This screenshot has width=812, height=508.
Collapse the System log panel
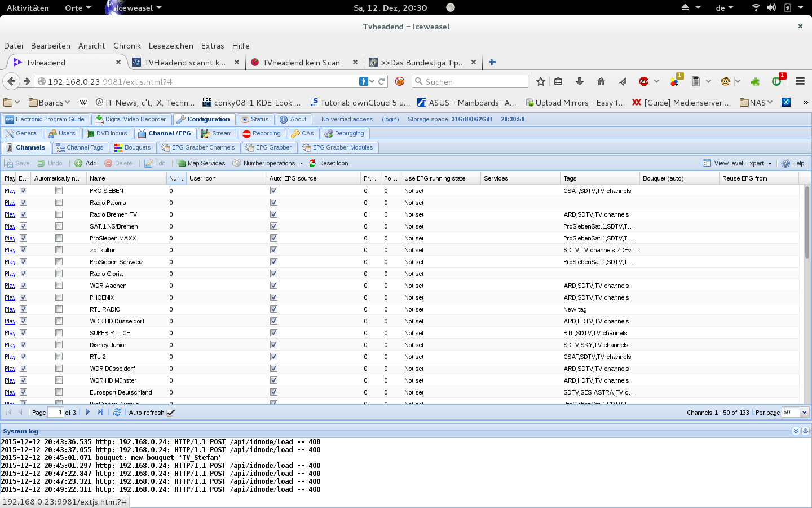pyautogui.click(x=796, y=431)
